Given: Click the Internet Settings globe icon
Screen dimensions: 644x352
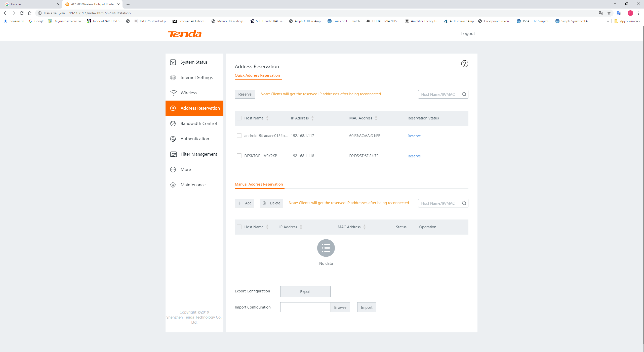Looking at the screenshot, I should click(x=173, y=77).
